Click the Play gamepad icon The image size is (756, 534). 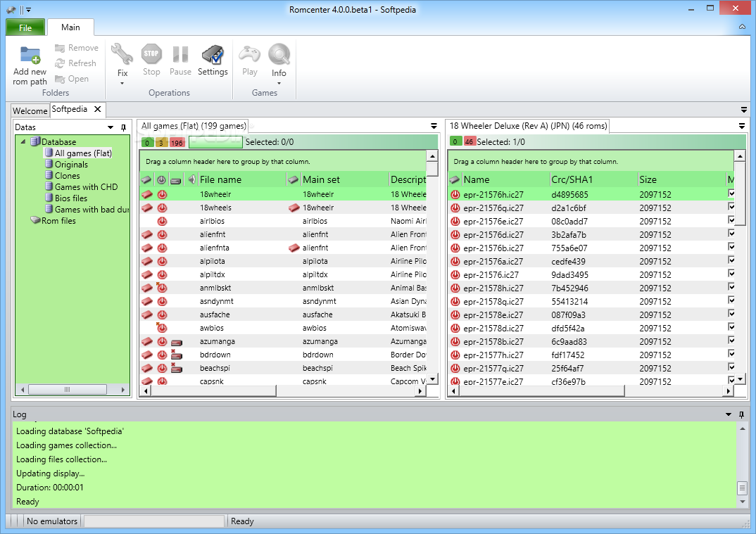pyautogui.click(x=250, y=53)
